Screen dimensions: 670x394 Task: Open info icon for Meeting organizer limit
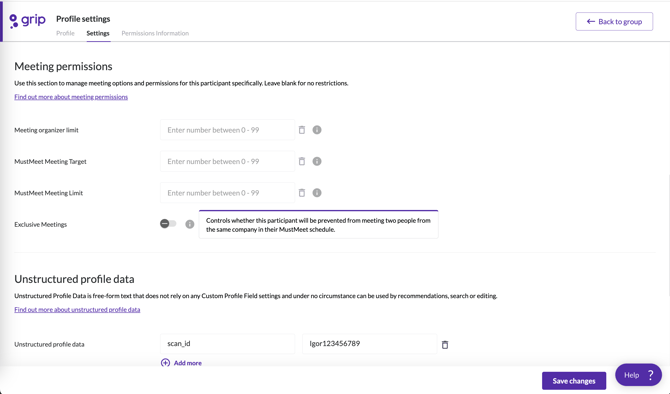coord(317,130)
